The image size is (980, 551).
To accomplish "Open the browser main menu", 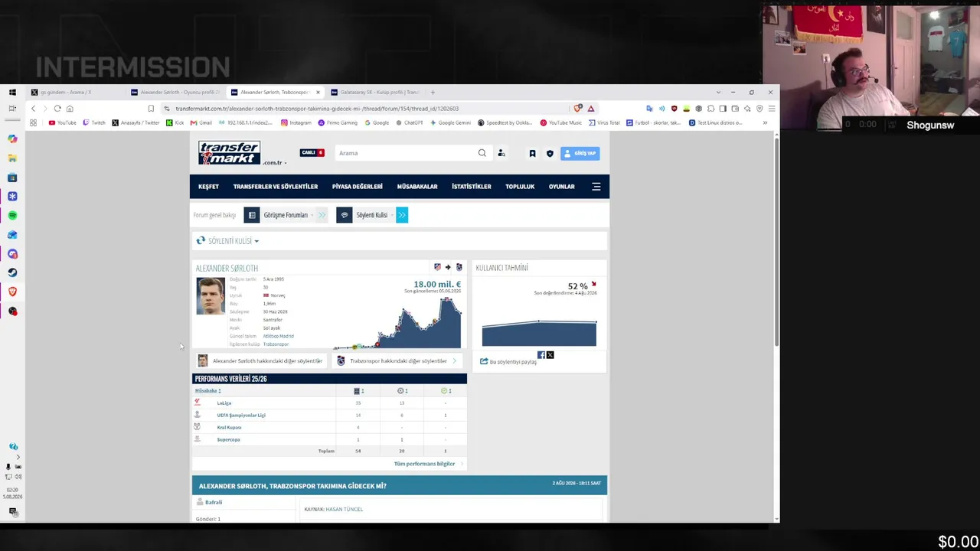I will (770, 109).
